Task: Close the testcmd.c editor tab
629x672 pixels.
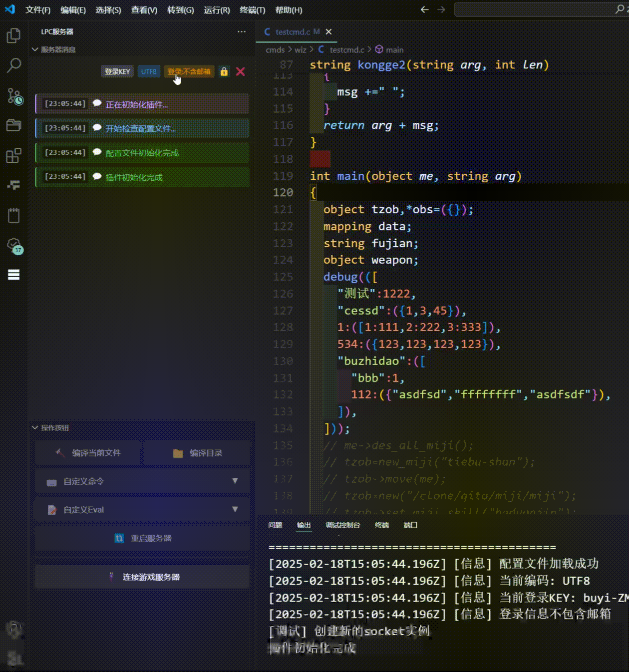Action: [x=328, y=31]
